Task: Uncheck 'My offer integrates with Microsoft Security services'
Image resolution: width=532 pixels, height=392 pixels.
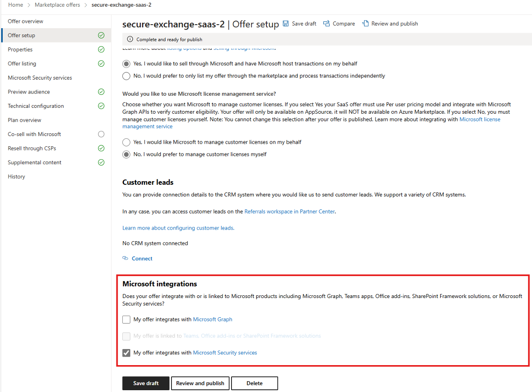Action: coord(126,353)
